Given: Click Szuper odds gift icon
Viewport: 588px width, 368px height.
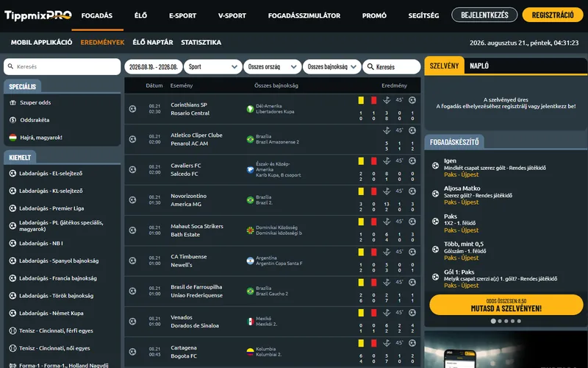Looking at the screenshot, I should pos(12,102).
